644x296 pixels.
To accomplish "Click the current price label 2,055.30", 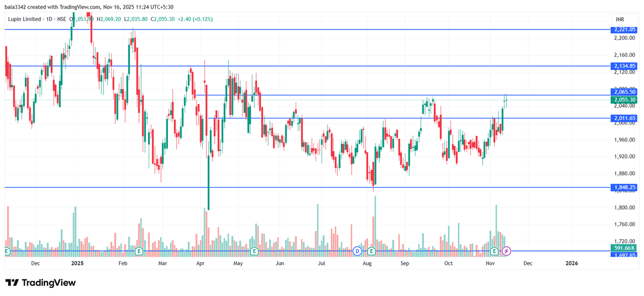I will [624, 100].
